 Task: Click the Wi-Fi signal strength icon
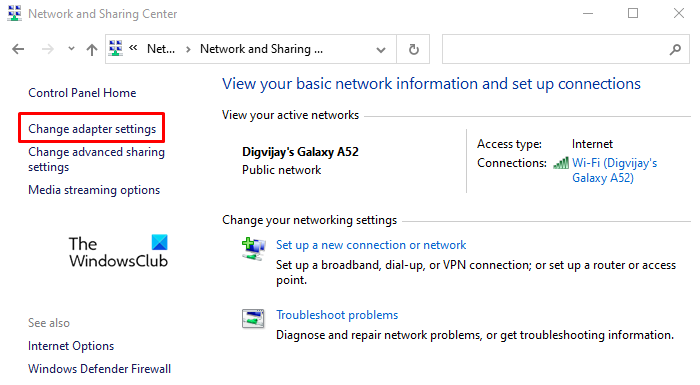pos(561,163)
